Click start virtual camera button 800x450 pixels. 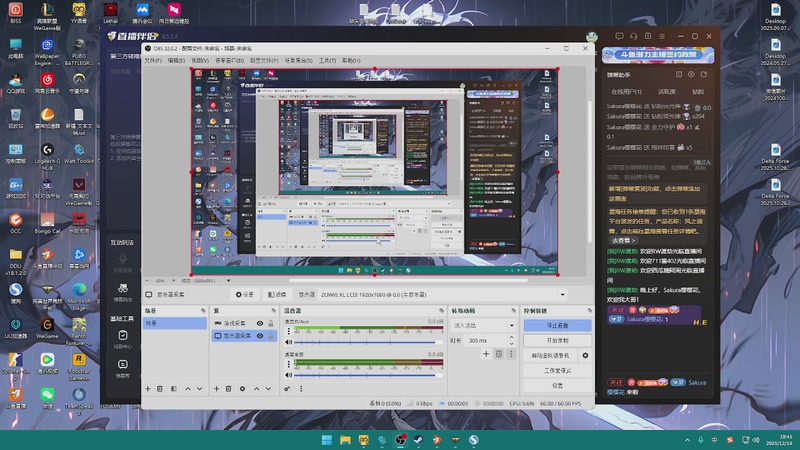pos(551,355)
